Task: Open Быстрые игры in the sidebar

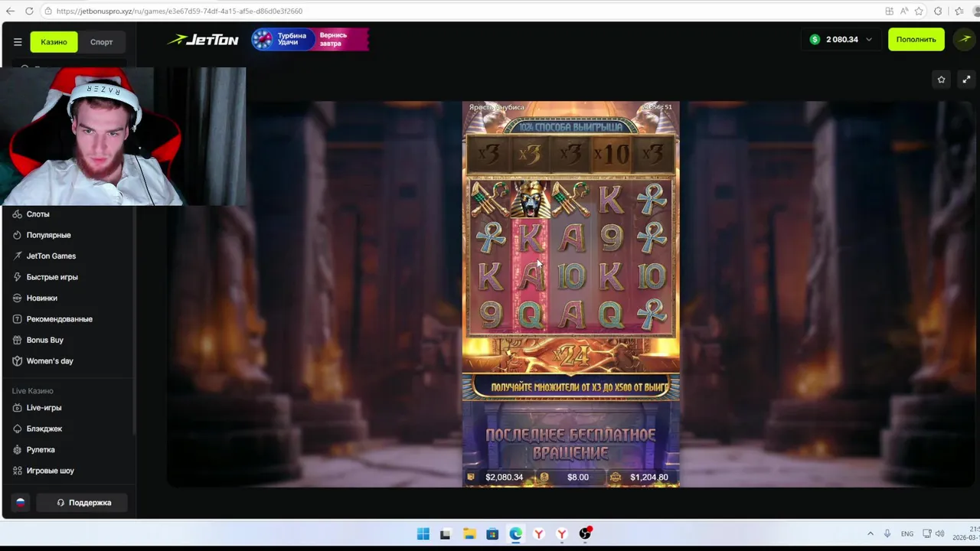Action: [52, 277]
